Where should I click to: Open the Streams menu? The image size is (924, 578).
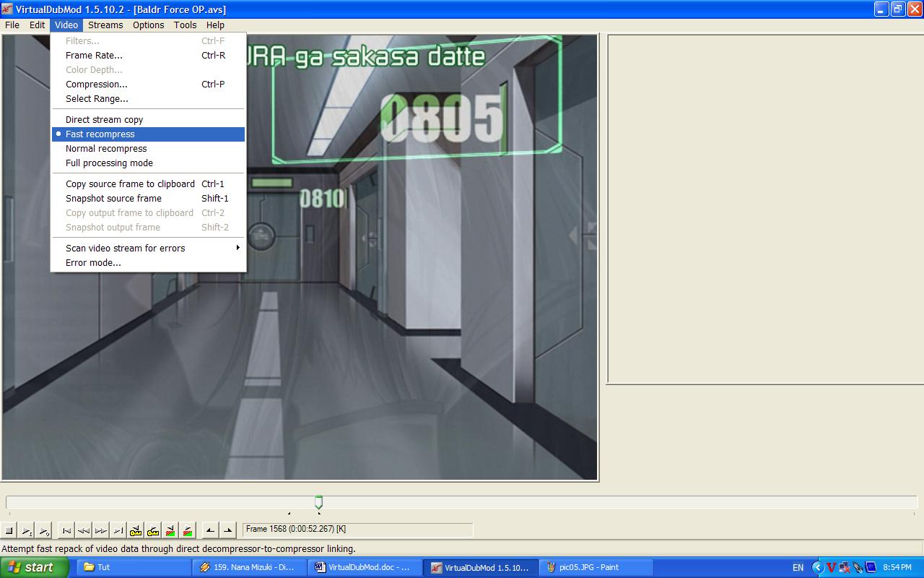pos(105,25)
